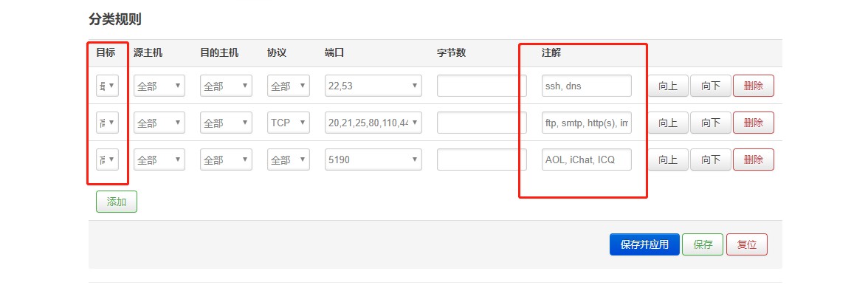Move the ssh, dns rule down (向下)
This screenshot has width=868, height=288.
[711, 86]
